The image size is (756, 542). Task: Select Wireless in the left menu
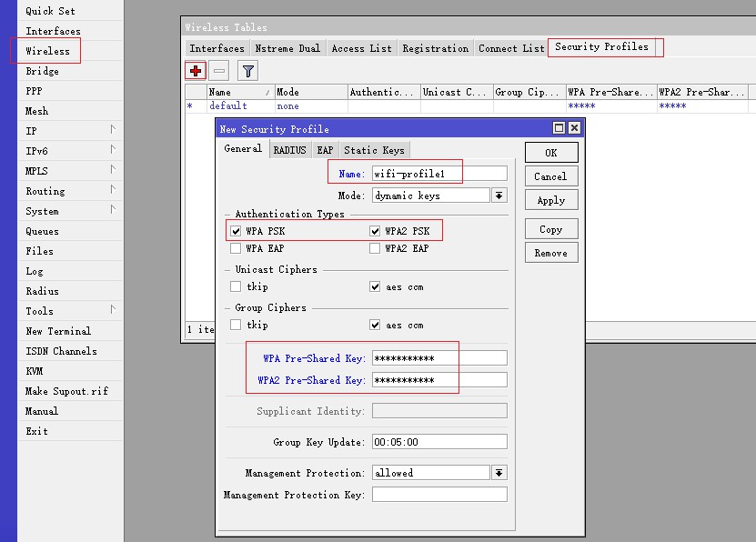point(47,51)
